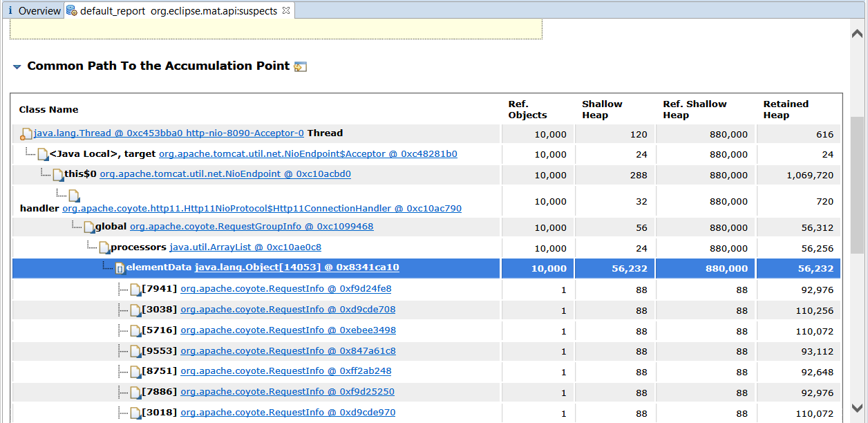Click the global field object icon
The image size is (868, 423).
tap(88, 227)
